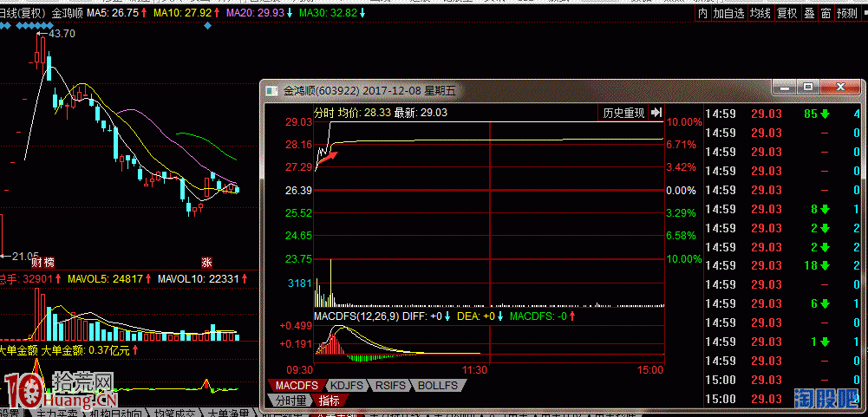Screen dimensions: 868x417
Task: Open 均笔成交 bottom tab
Action: coord(175,414)
